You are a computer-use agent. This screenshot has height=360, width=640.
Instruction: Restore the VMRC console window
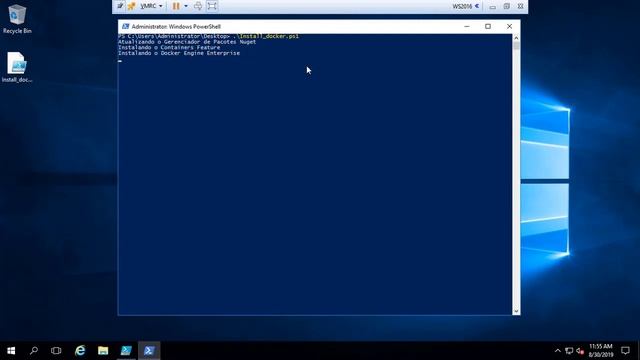507,6
